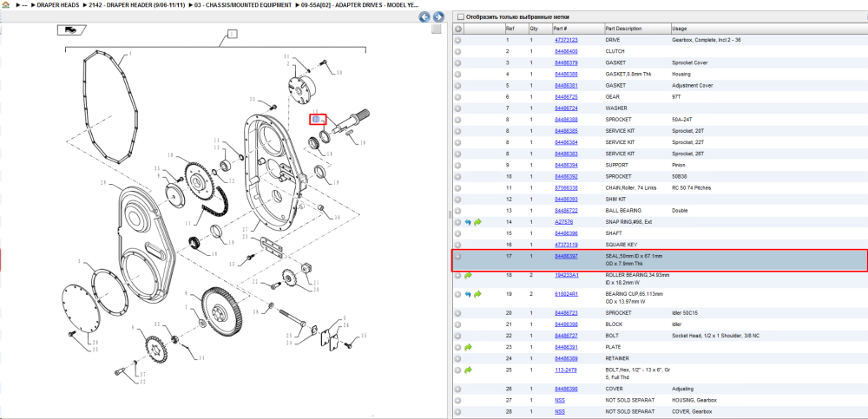Click the green arrow on BEARING CUP row
Screen dimensions: 868x419
pos(477,294)
